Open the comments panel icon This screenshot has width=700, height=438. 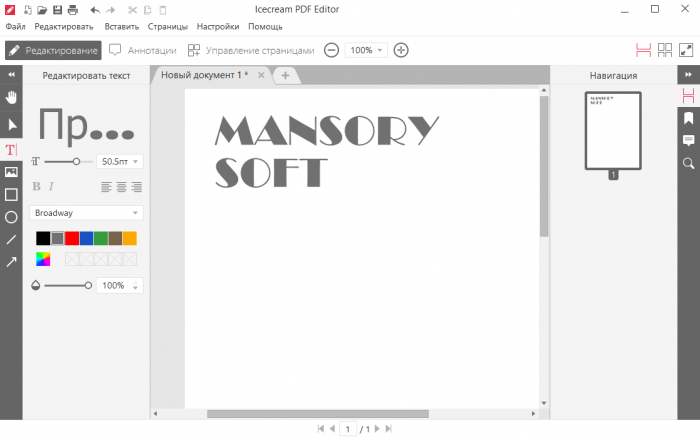[688, 141]
